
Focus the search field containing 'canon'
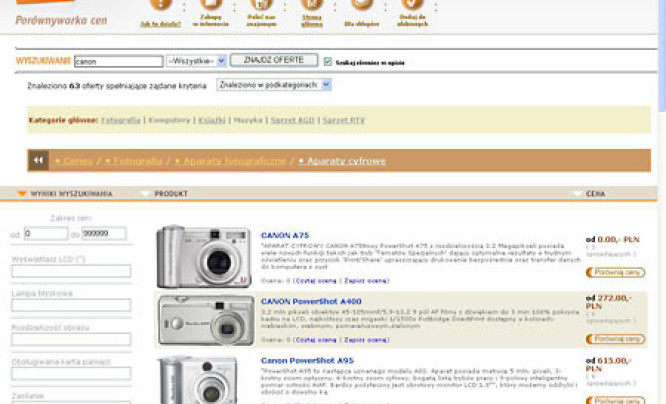point(119,62)
